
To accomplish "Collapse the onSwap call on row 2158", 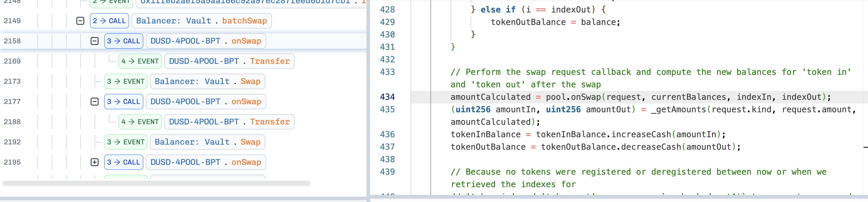I will point(95,41).
